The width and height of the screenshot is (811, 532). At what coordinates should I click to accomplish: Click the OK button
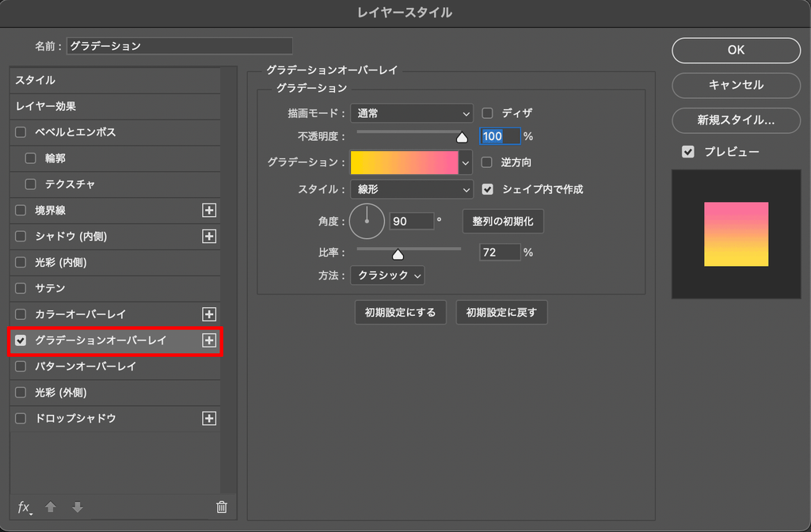(736, 50)
